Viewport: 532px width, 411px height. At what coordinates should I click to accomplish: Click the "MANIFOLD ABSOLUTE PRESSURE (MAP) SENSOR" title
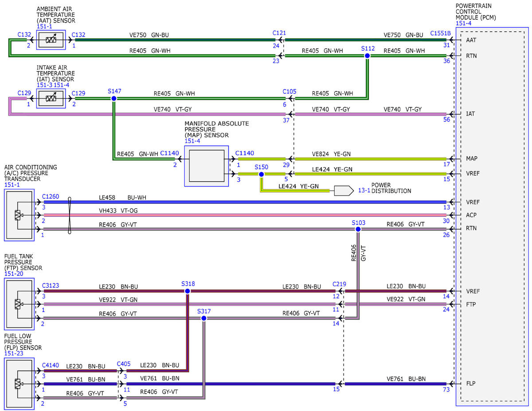click(x=217, y=129)
